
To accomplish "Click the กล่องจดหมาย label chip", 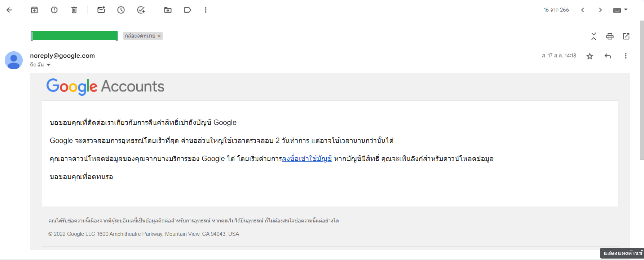I will coord(140,36).
